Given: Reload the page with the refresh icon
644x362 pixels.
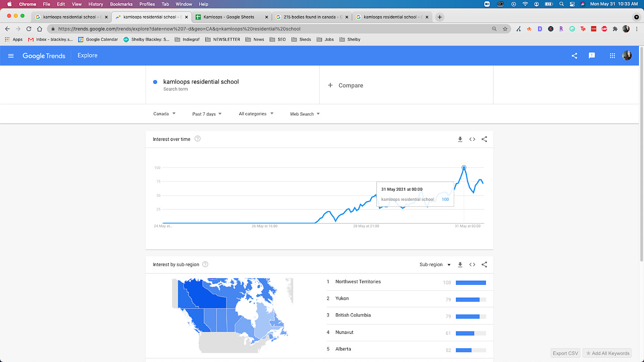Looking at the screenshot, I should click(29, 29).
